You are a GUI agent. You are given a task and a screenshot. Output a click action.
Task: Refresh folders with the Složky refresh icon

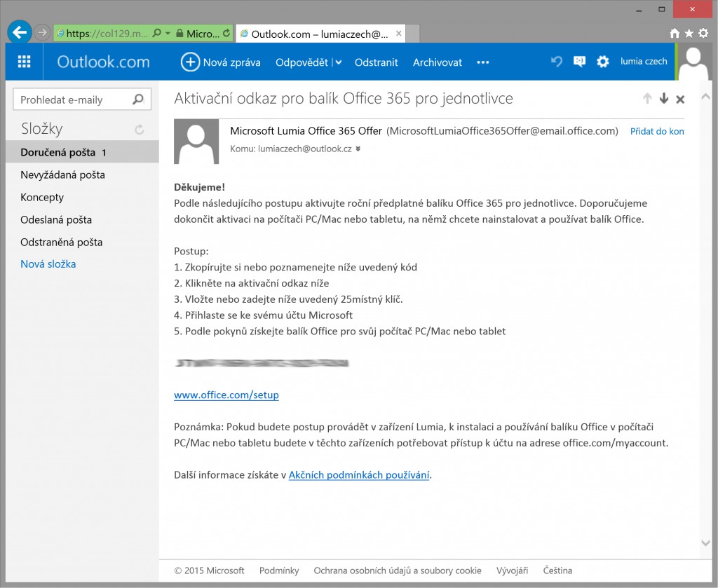coord(140,130)
